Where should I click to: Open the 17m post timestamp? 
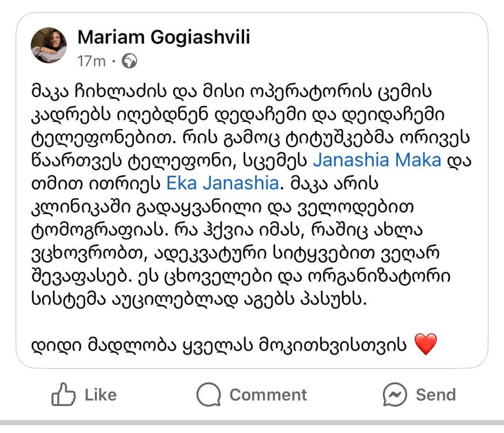[x=91, y=61]
